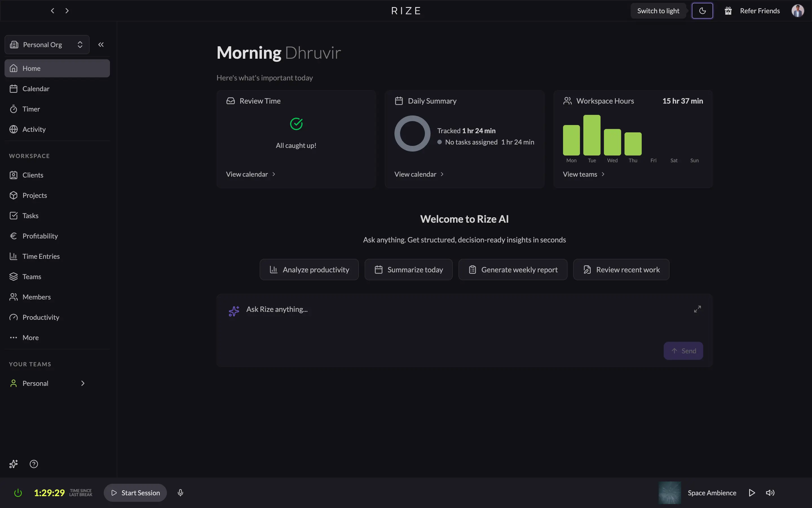812x508 pixels.
Task: Click the Profitability euro icon
Action: coord(14,236)
